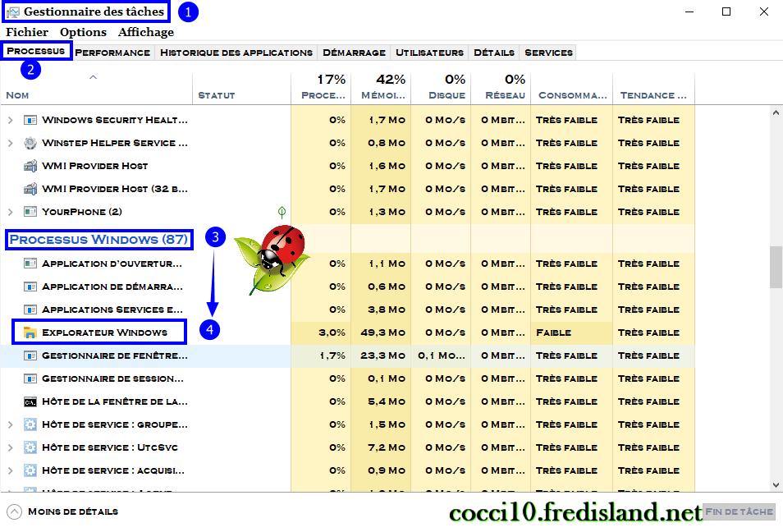Click the green leaf suspended-status icon for YourPhone
Image resolution: width=783 pixels, height=532 pixels.
pos(282,213)
